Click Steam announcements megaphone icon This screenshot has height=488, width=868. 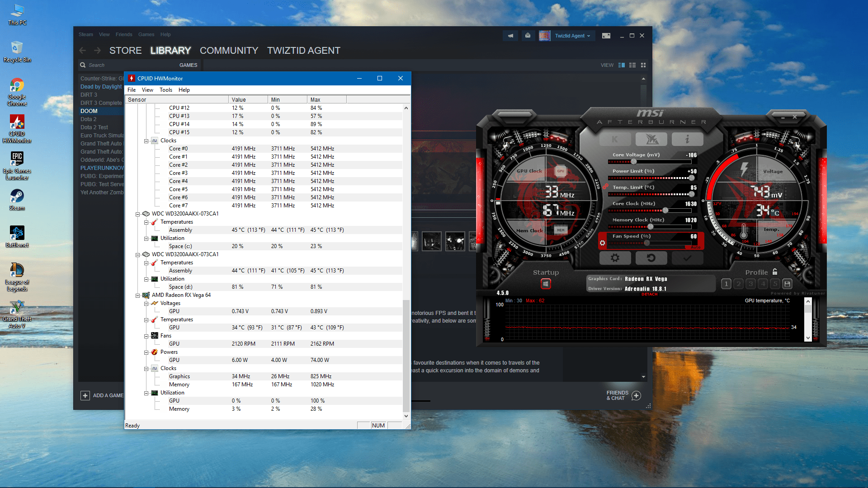pyautogui.click(x=510, y=36)
